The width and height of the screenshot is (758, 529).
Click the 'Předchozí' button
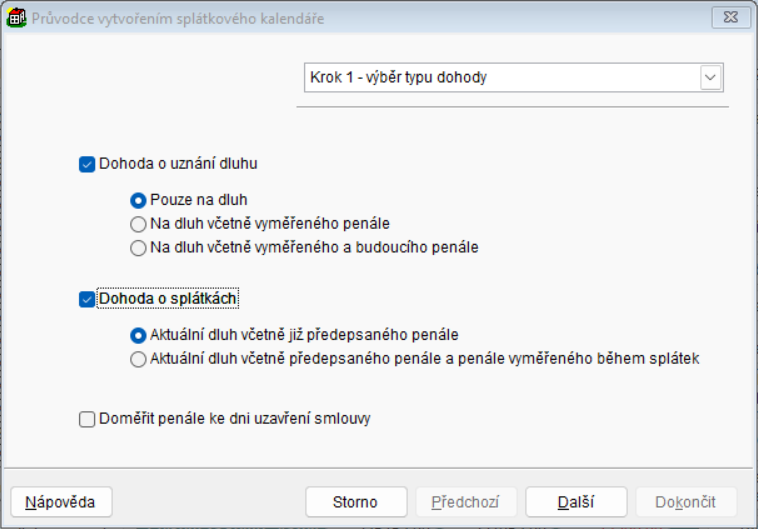pos(466,501)
